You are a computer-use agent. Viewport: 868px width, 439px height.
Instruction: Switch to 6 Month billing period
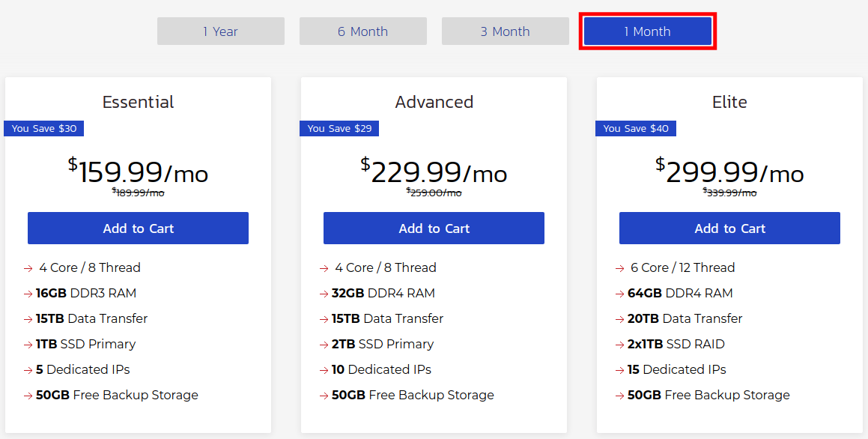(x=362, y=31)
